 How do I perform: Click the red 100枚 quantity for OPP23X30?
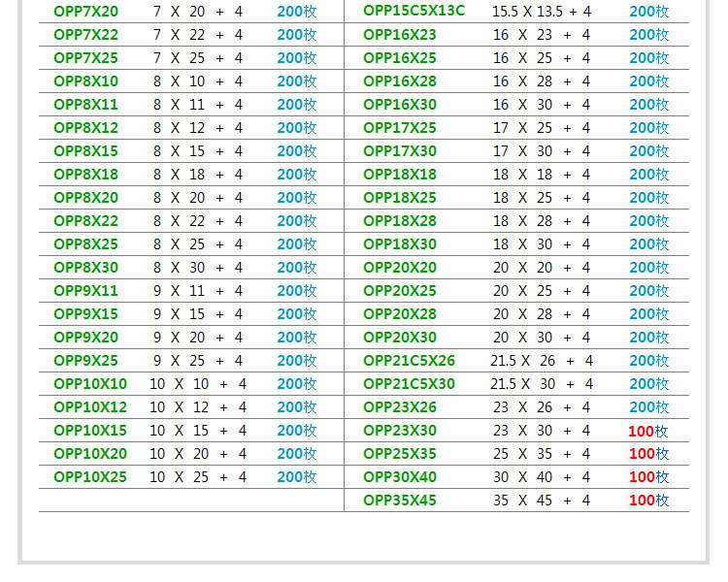(648, 431)
